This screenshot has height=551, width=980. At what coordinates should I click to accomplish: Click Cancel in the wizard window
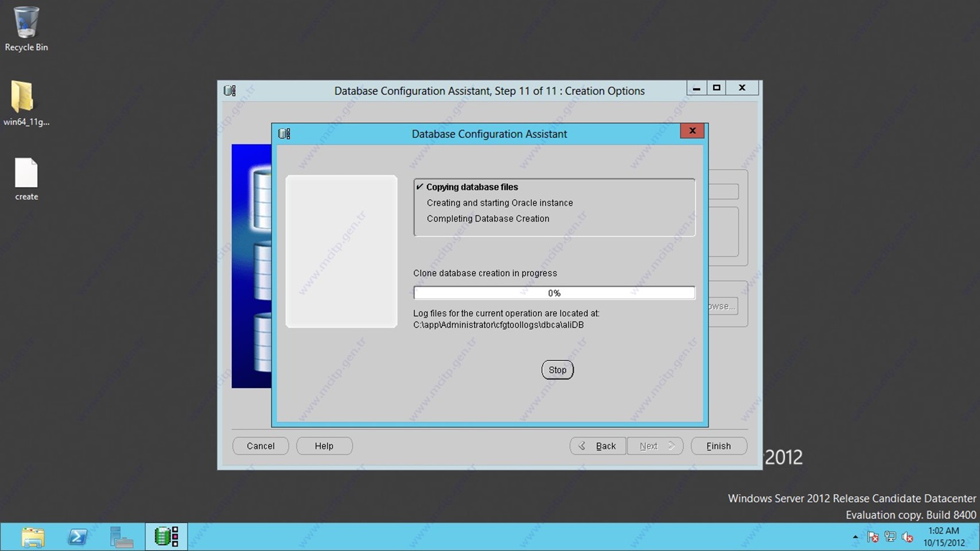tap(260, 446)
